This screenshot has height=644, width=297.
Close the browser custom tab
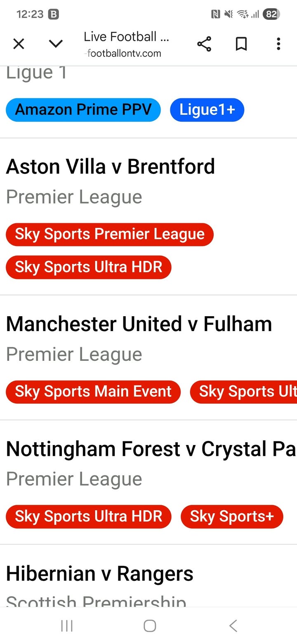pos(19,43)
